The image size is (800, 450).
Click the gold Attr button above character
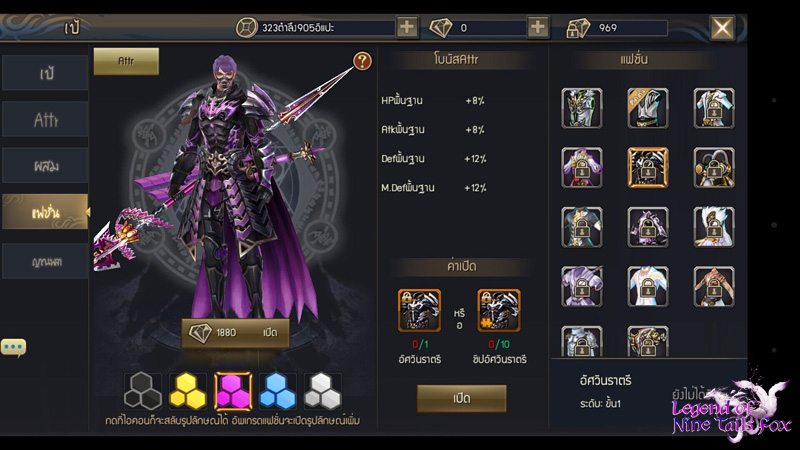(126, 61)
